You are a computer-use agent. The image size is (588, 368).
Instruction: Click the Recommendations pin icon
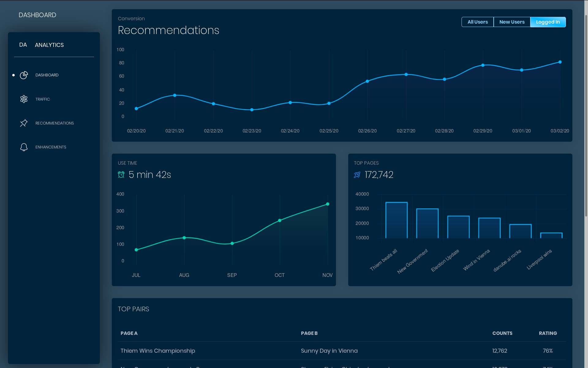click(24, 123)
